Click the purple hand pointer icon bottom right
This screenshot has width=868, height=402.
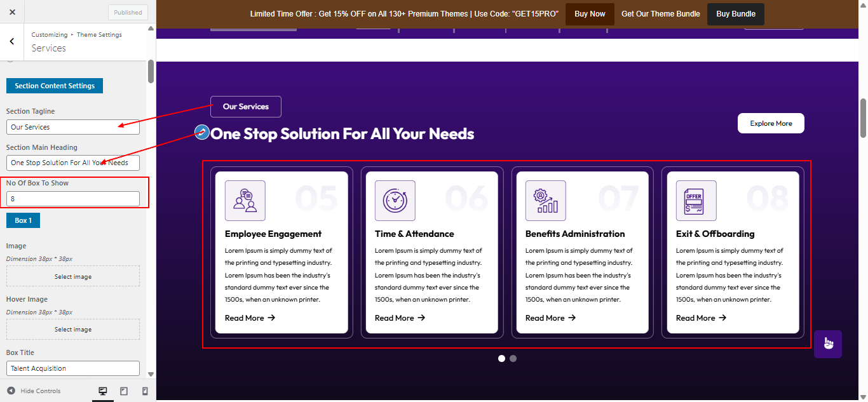point(827,344)
